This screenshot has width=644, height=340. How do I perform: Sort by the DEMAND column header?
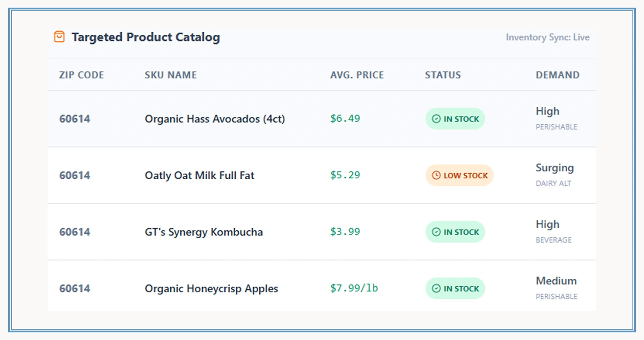tap(557, 75)
